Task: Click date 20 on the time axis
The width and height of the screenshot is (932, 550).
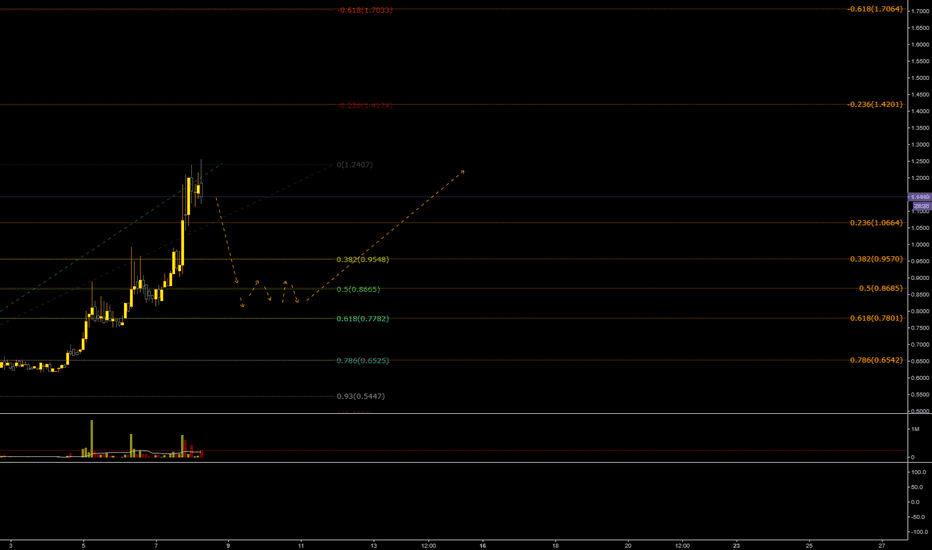Action: pos(628,545)
